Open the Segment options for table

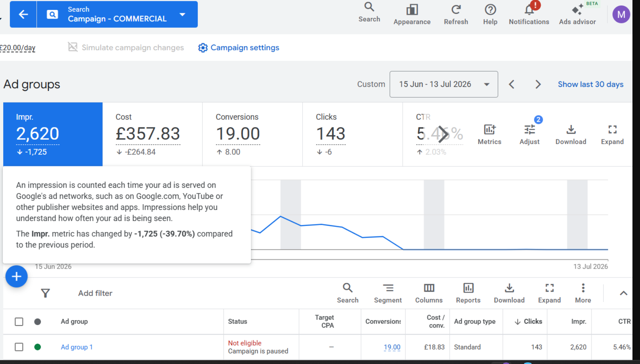(387, 293)
